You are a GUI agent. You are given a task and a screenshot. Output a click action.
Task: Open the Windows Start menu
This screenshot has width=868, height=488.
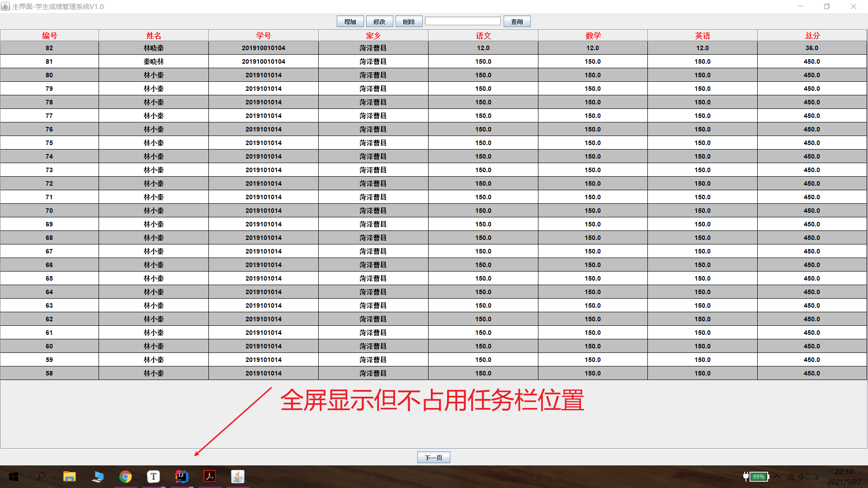14,477
